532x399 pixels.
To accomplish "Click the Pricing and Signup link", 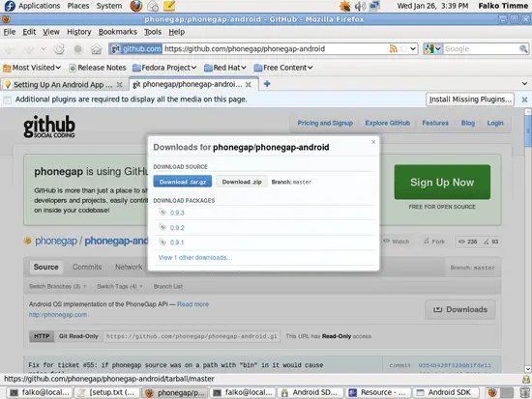I will (x=325, y=123).
